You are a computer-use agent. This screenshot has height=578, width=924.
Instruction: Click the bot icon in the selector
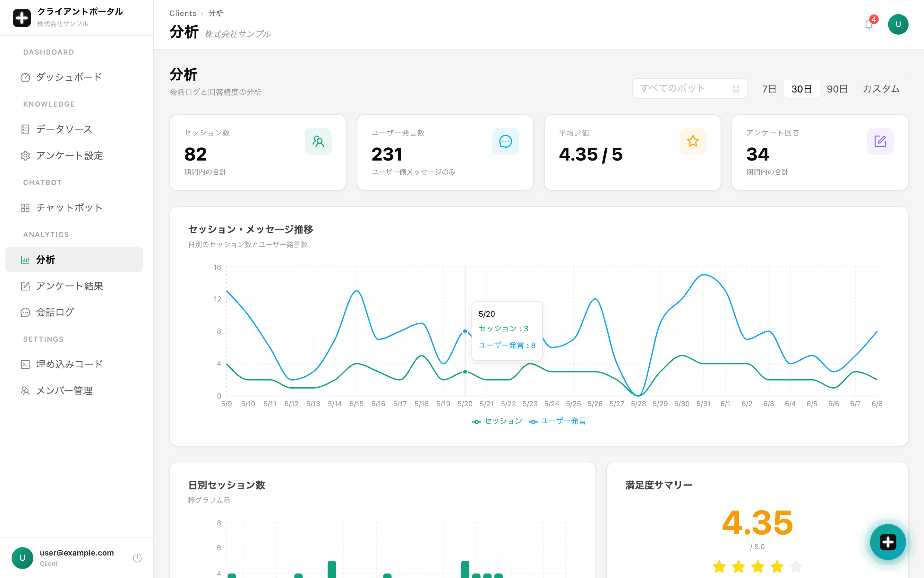736,89
